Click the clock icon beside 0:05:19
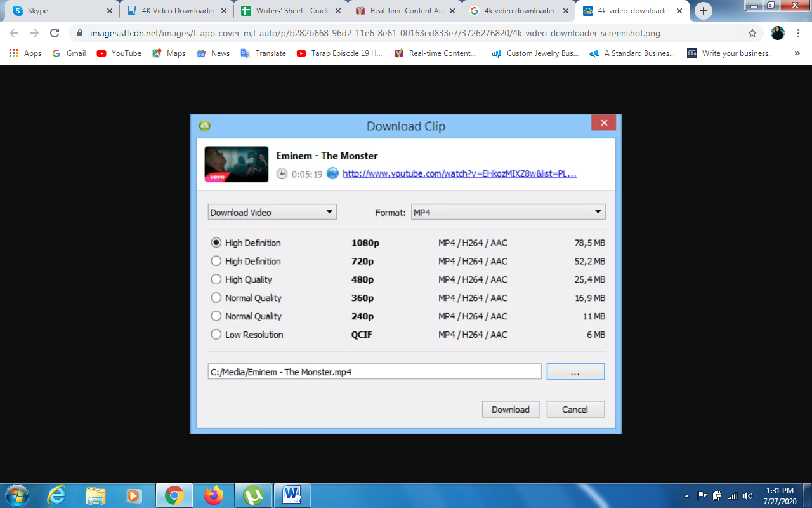Image resolution: width=812 pixels, height=508 pixels. tap(282, 173)
